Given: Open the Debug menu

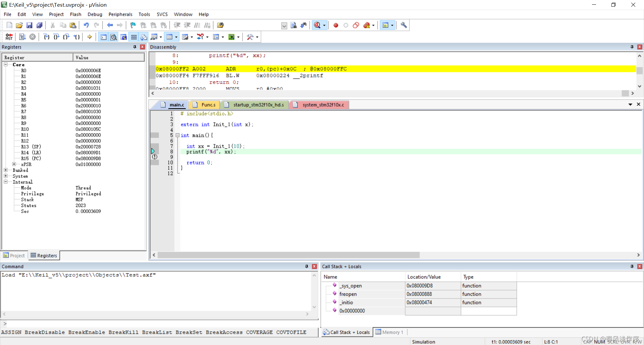Looking at the screenshot, I should (95, 14).
